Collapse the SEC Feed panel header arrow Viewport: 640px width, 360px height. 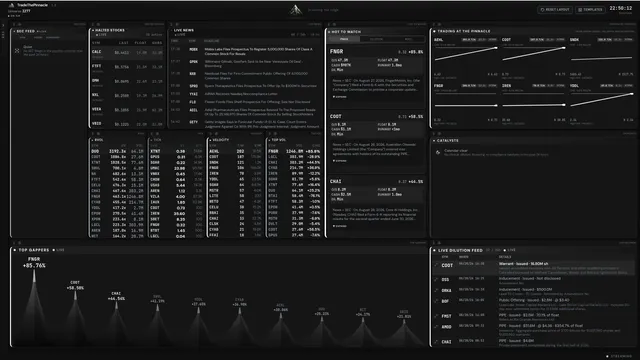(14, 31)
